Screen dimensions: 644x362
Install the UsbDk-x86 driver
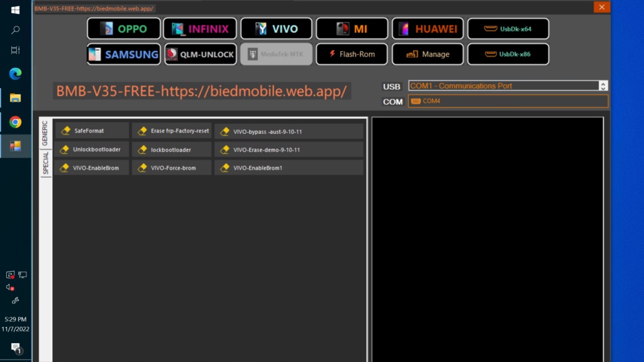point(508,54)
